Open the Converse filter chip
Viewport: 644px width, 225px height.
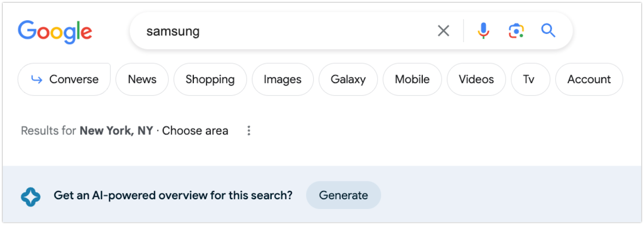[64, 79]
